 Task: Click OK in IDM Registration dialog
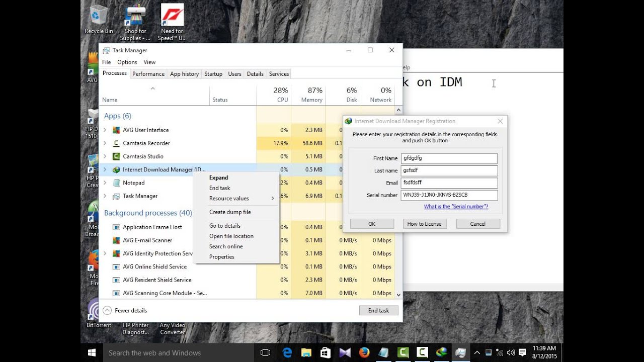tap(372, 224)
